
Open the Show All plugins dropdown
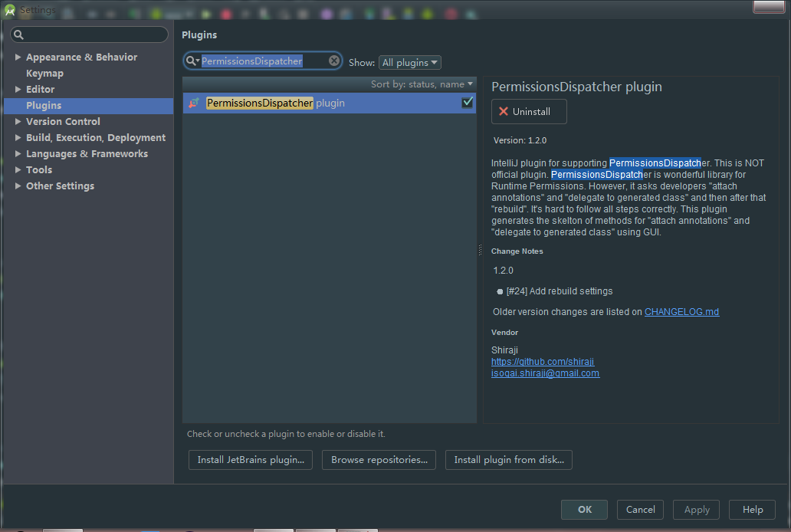(410, 63)
